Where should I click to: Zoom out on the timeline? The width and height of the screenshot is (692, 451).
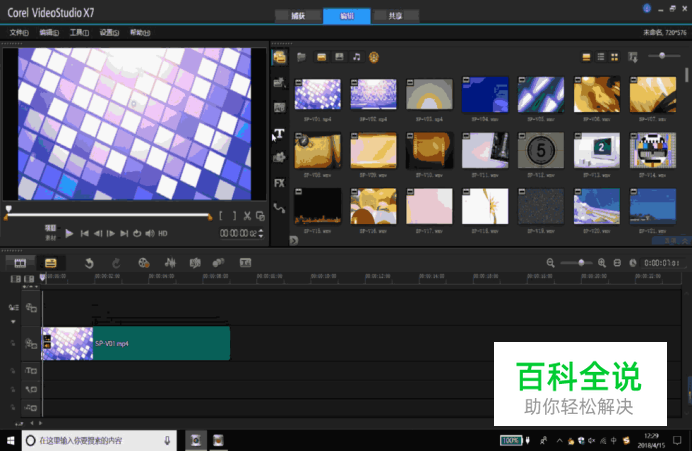click(x=550, y=263)
